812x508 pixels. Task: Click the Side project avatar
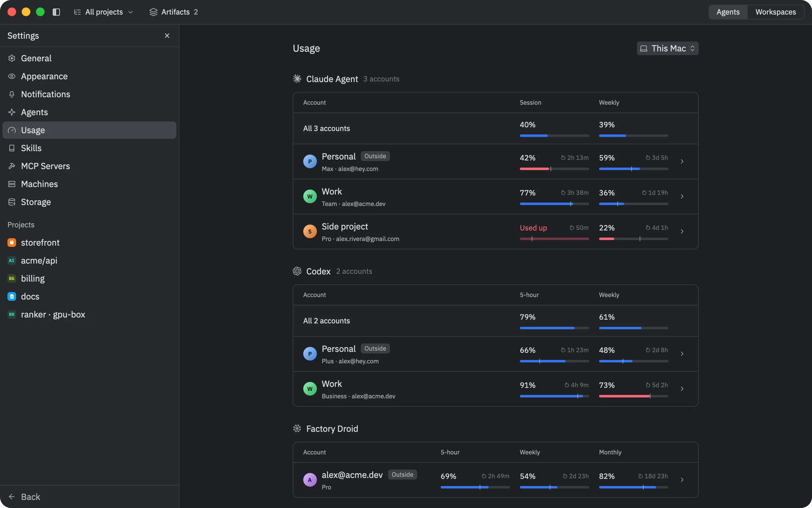pyautogui.click(x=310, y=231)
